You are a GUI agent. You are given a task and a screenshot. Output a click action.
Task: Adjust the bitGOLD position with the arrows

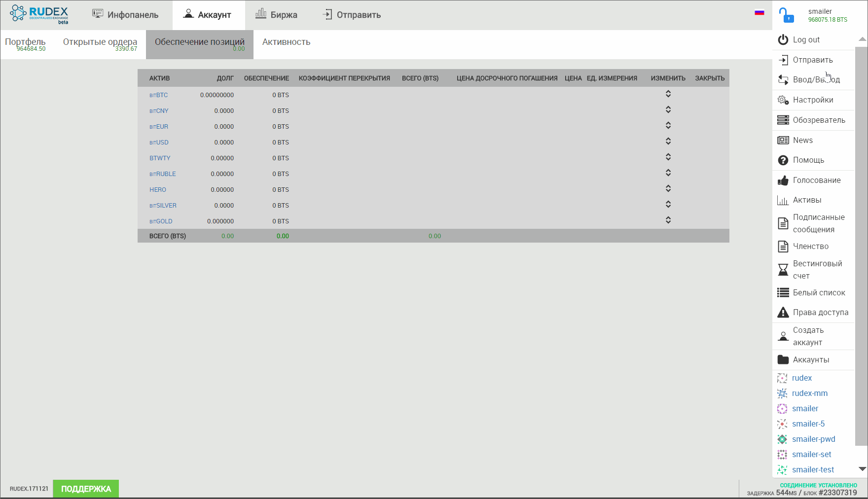[668, 220]
